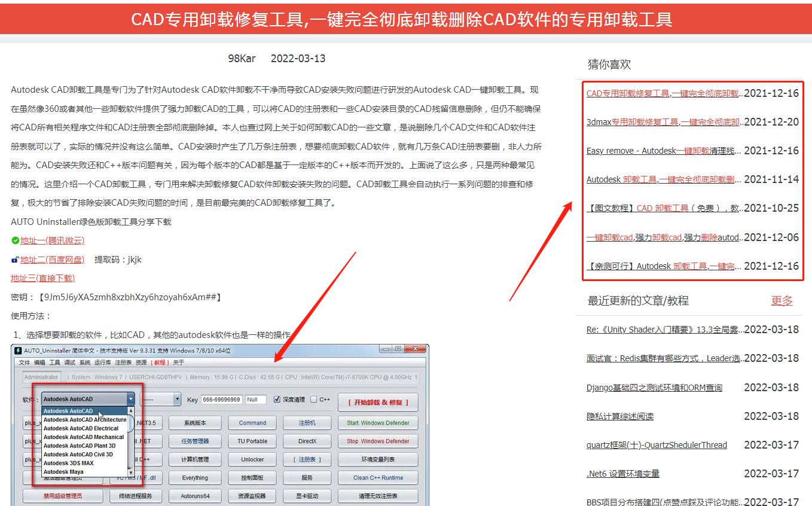Open the 编辑 menu

[x=39, y=362]
